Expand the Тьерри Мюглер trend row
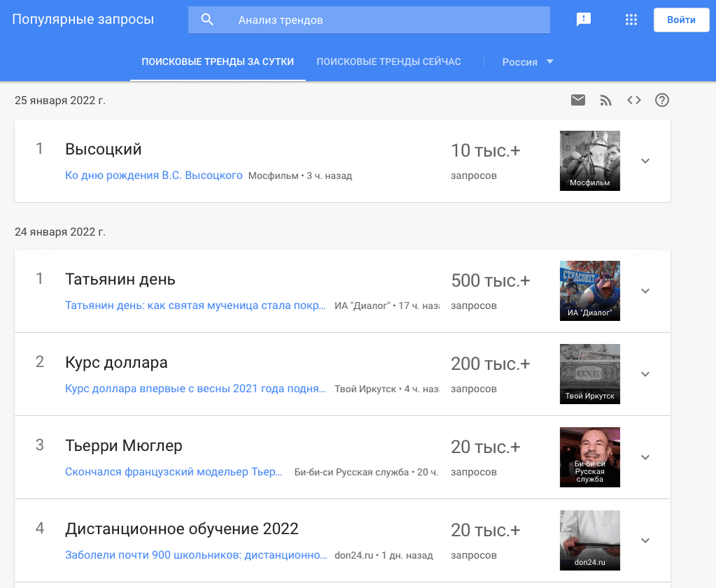The image size is (716, 588). (645, 457)
